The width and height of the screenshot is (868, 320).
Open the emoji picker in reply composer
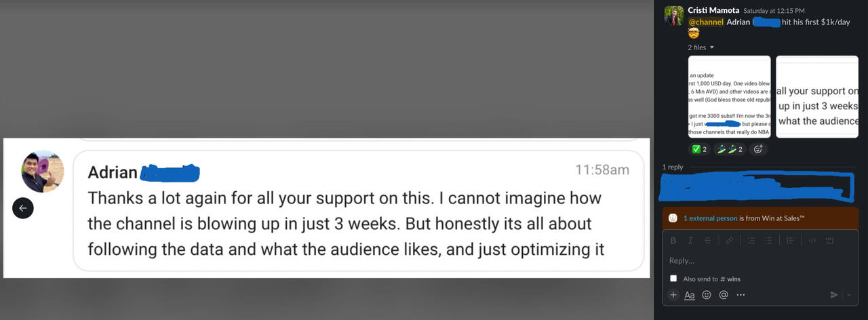pos(707,295)
